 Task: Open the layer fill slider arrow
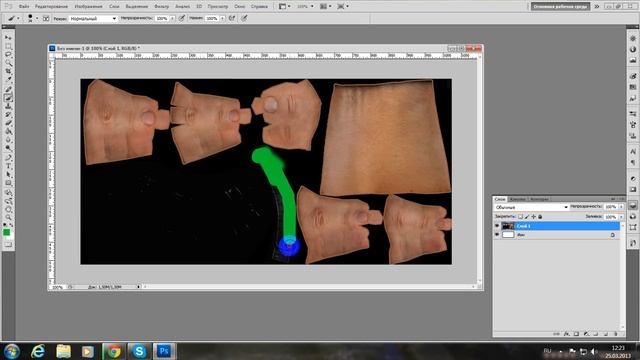[x=621, y=217]
